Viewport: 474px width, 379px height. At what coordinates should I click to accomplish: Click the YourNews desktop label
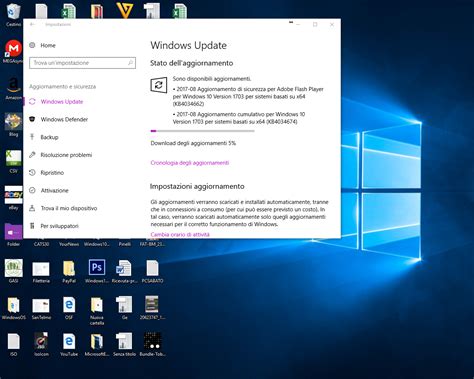[x=69, y=244]
